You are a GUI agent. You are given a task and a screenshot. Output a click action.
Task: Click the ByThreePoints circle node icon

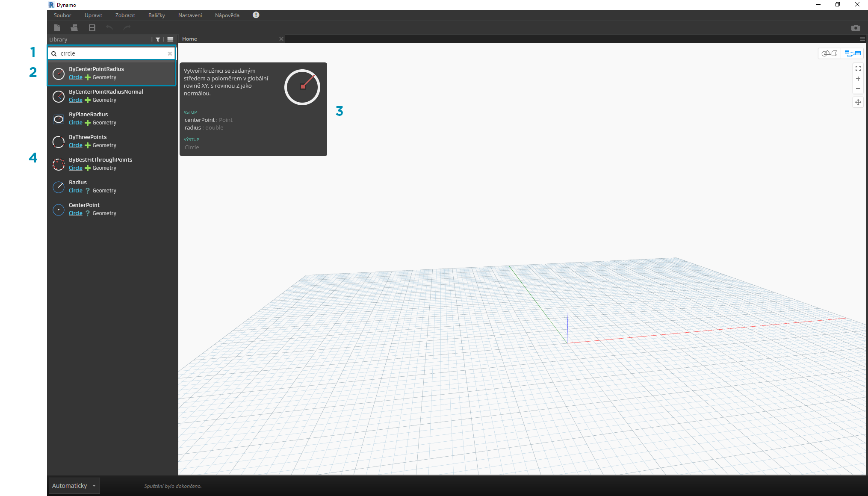click(59, 142)
